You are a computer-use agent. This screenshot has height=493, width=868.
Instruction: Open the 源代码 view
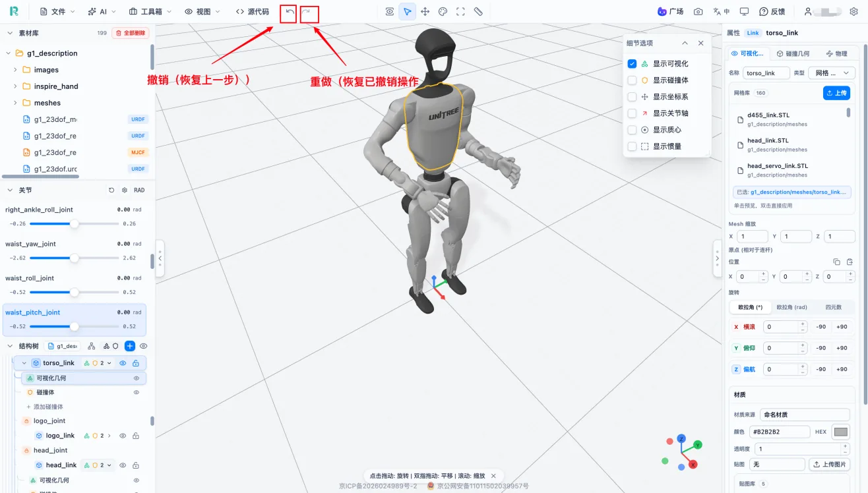pyautogui.click(x=253, y=12)
